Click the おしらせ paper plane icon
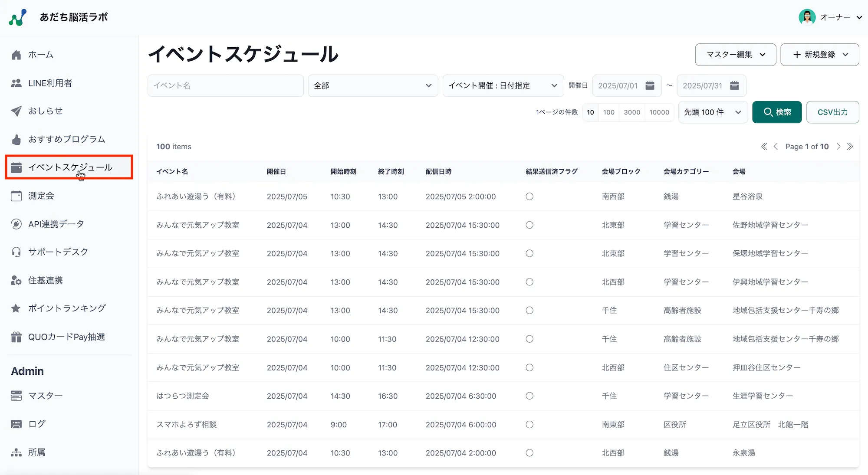The image size is (868, 475). 16,111
